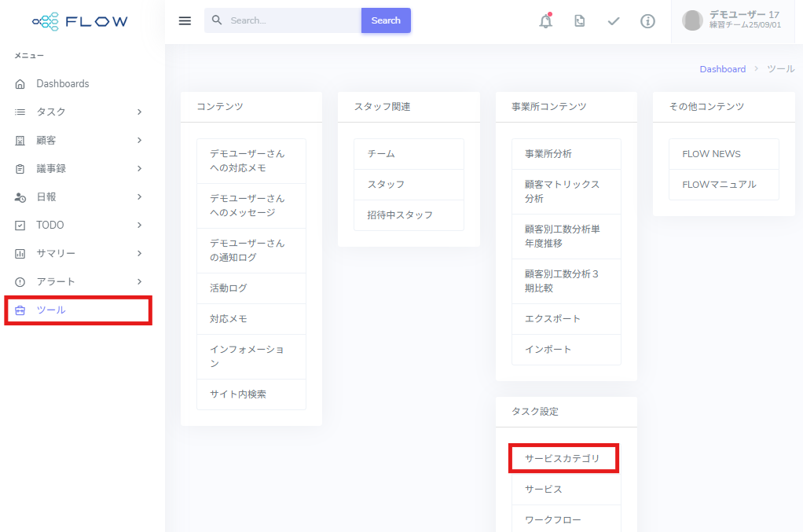
Task: Expand the 顧客 sidebar menu chevron
Action: point(139,140)
